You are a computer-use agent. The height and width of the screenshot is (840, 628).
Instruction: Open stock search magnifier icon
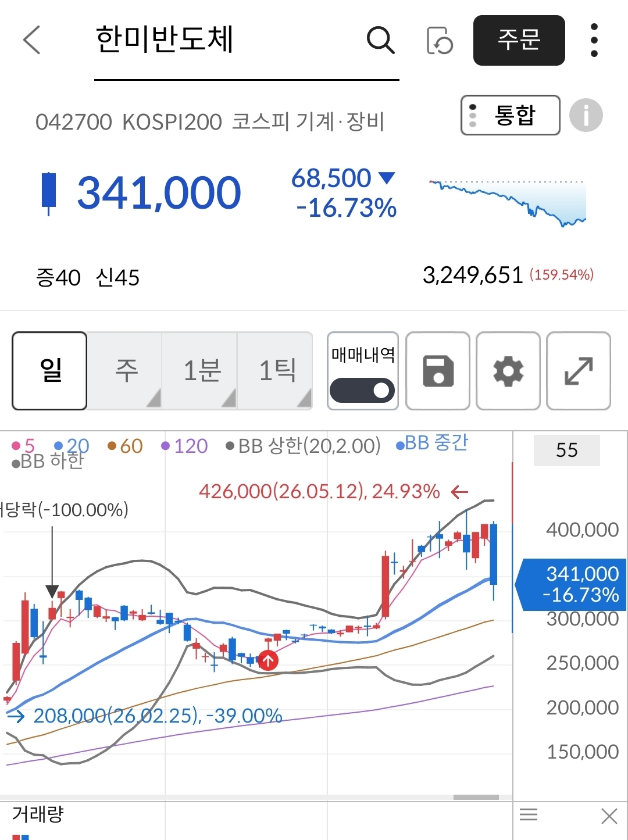[381, 40]
